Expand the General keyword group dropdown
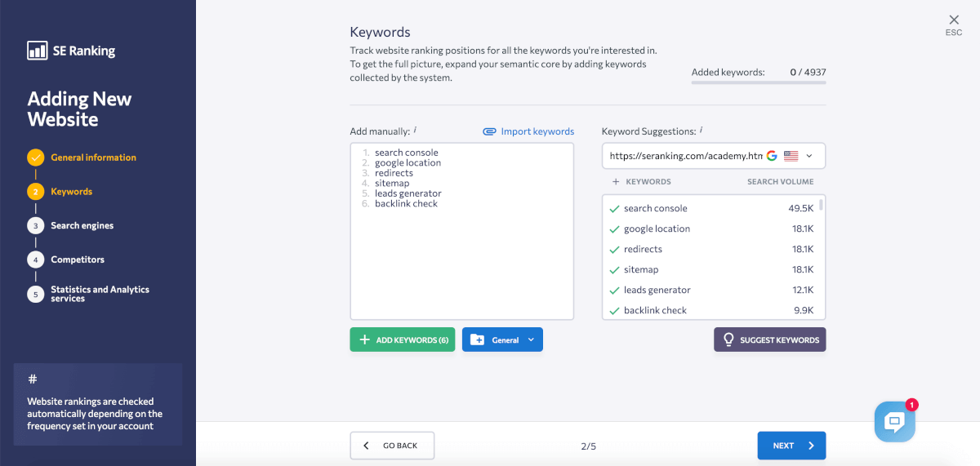Image resolution: width=980 pixels, height=466 pixels. coord(531,340)
